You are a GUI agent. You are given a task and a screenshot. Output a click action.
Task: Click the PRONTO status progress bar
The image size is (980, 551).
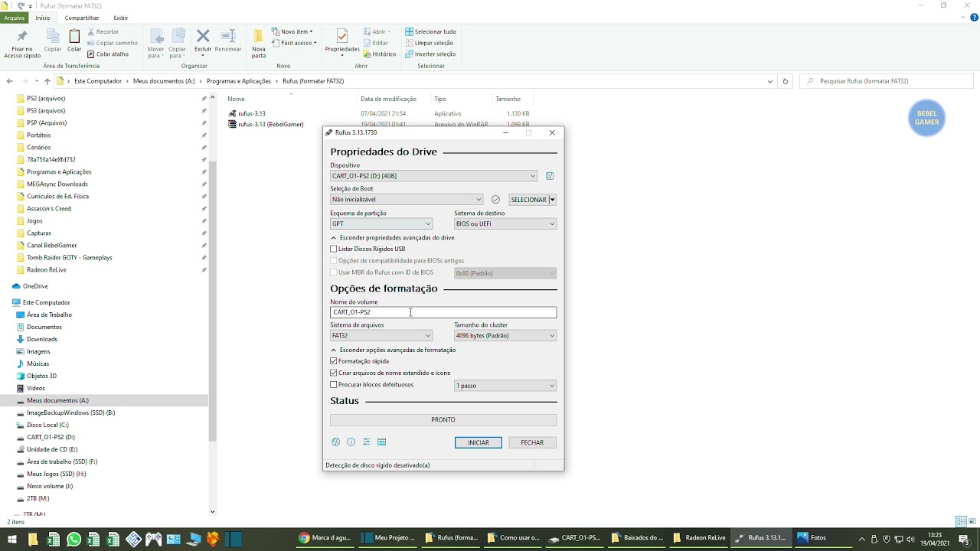coord(443,420)
